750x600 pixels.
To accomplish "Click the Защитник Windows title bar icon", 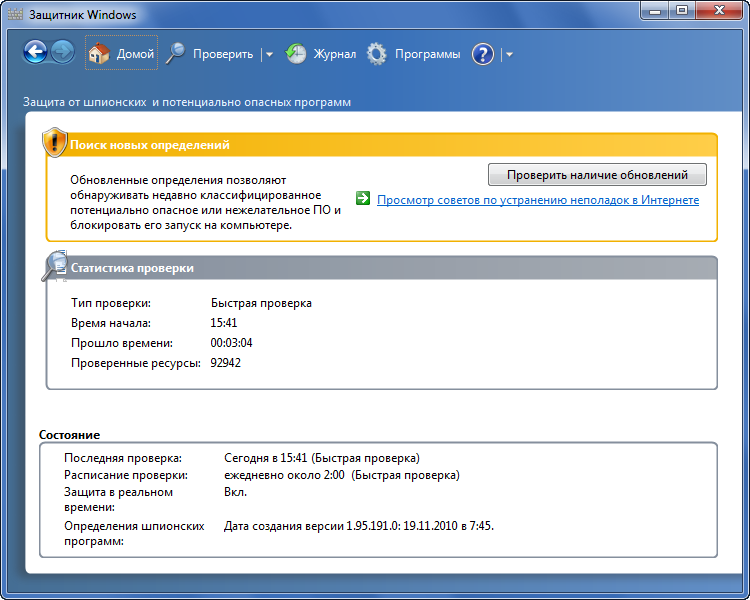I will [15, 14].
